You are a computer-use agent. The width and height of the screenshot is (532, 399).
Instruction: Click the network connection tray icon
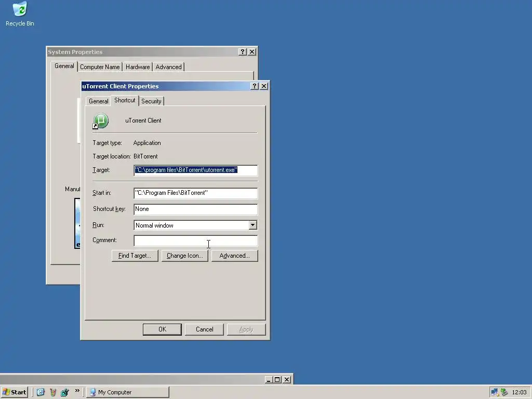(495, 392)
